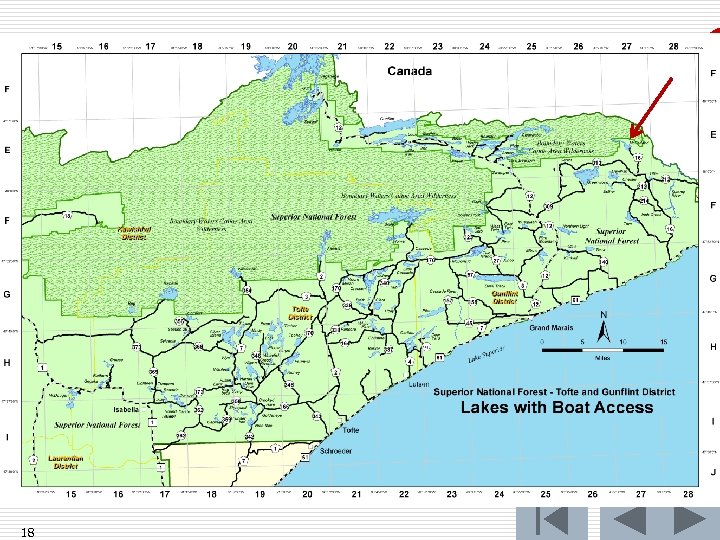Advance with the next slide arrow
720x540 pixels.
(x=690, y=521)
